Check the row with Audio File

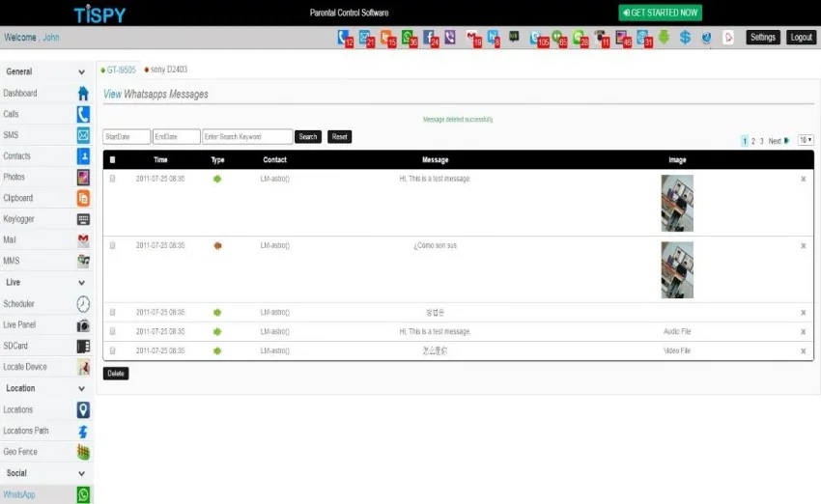tap(113, 331)
